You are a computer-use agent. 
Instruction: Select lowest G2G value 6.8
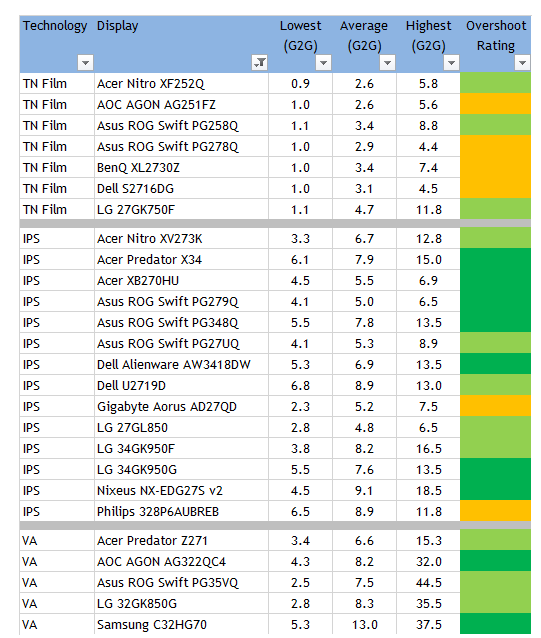pyautogui.click(x=300, y=386)
